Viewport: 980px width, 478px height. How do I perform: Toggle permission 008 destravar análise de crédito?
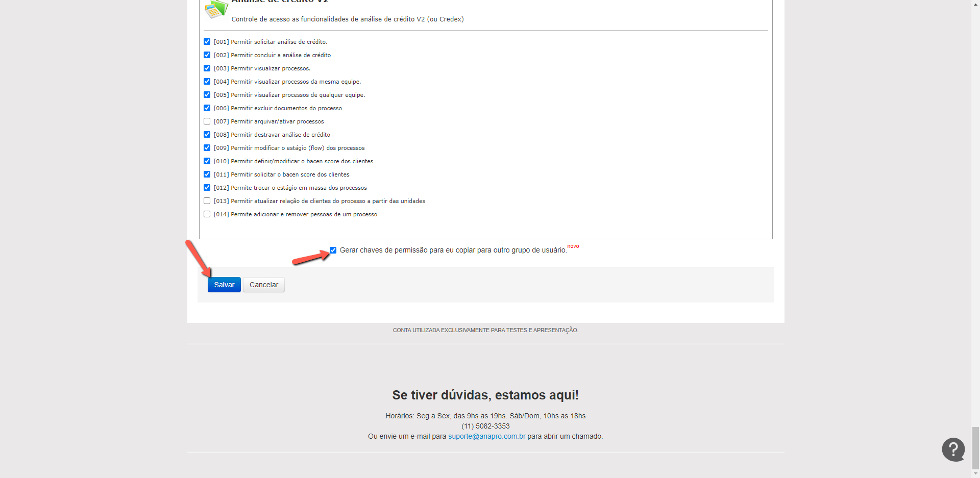[207, 135]
